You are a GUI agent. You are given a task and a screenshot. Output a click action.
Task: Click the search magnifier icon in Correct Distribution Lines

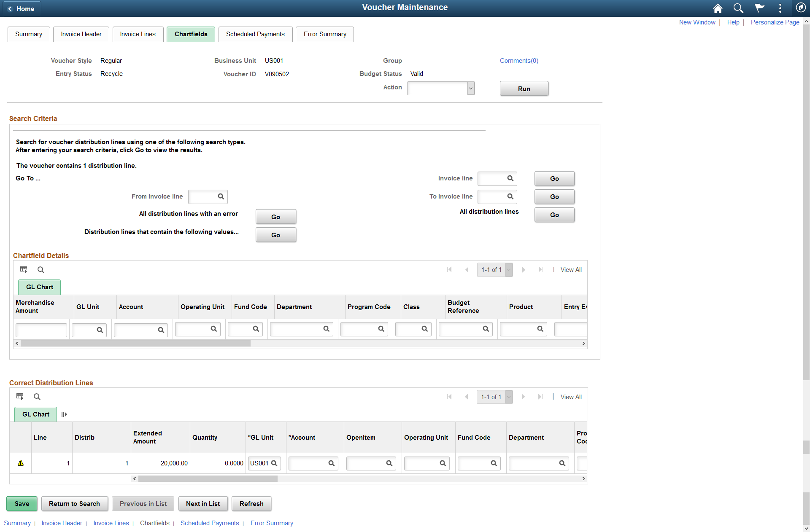[x=38, y=397]
